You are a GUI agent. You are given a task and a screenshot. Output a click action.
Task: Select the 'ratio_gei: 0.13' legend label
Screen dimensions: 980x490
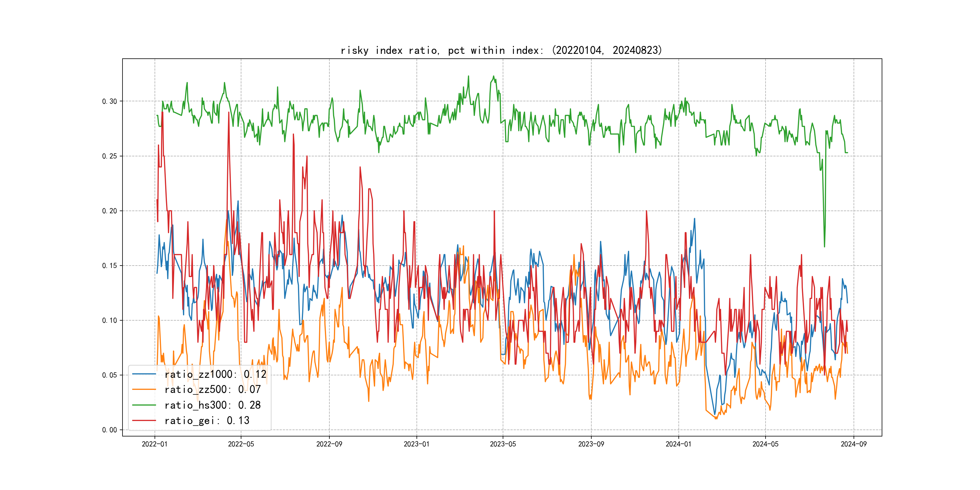pyautogui.click(x=207, y=420)
